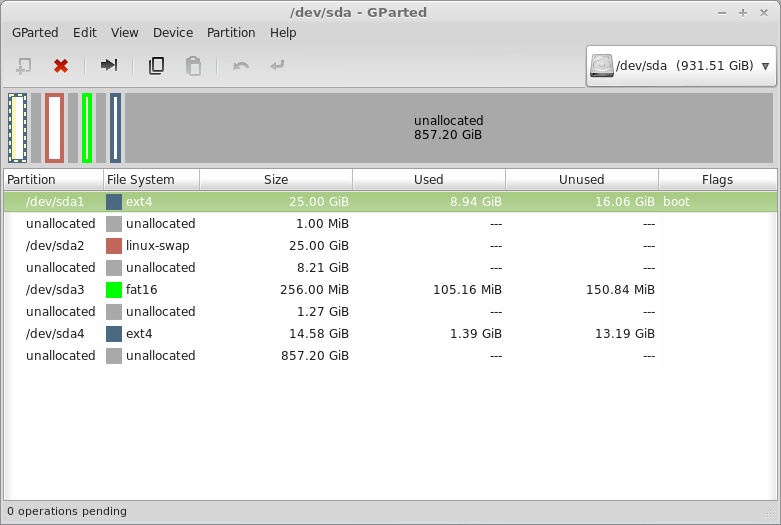Maximize the GParted window
Image resolution: width=781 pixels, height=525 pixels.
[743, 13]
